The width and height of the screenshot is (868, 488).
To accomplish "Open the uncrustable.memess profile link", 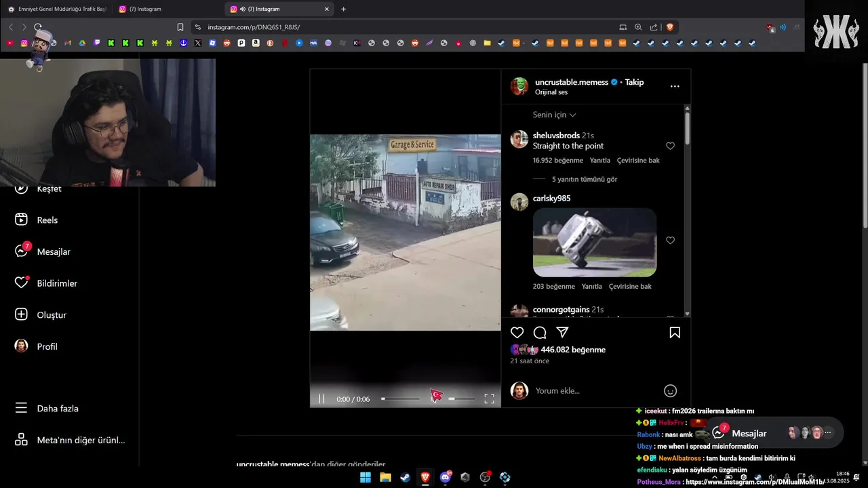I will (x=572, y=82).
